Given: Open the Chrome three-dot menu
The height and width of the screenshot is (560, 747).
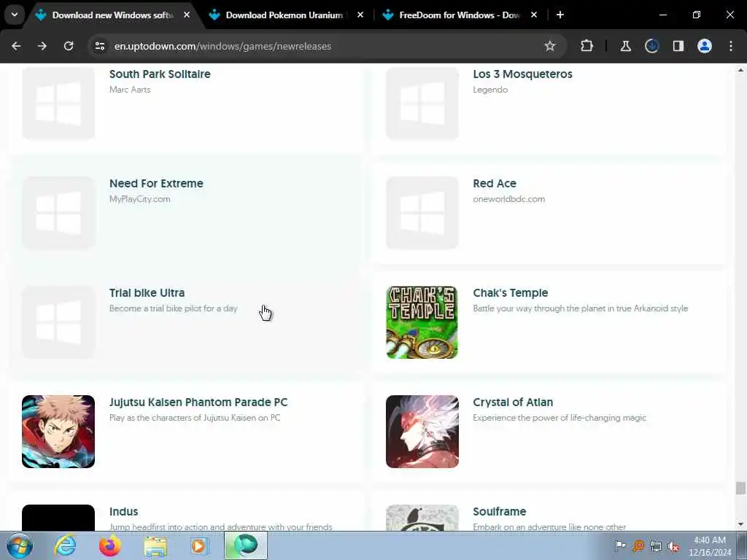Looking at the screenshot, I should pos(731,46).
